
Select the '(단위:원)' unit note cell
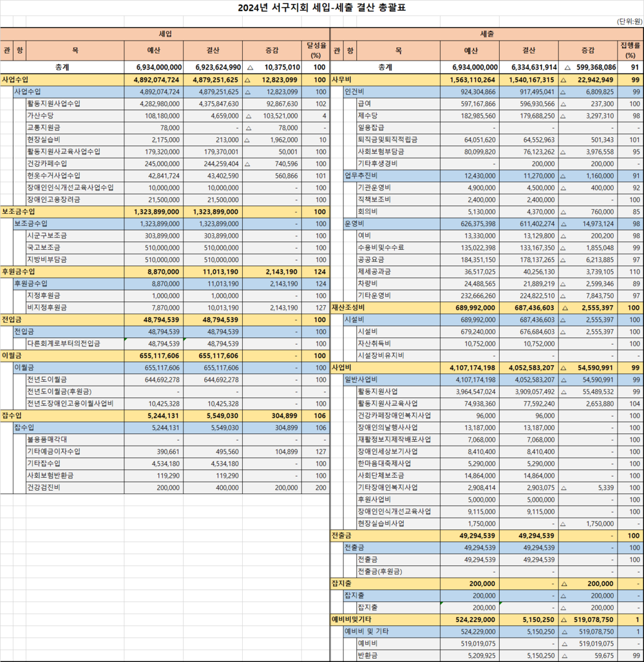click(629, 21)
